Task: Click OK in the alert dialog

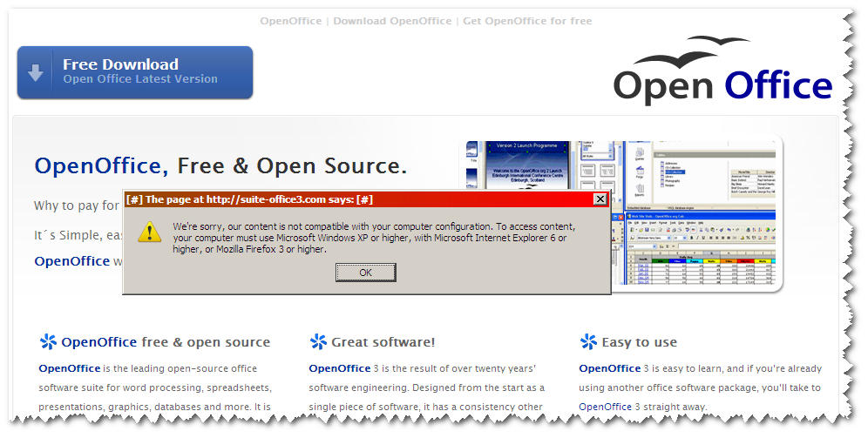Action: tap(365, 272)
